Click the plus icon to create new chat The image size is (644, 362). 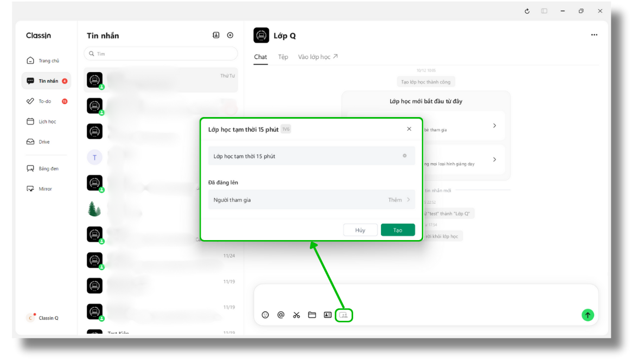click(x=230, y=35)
